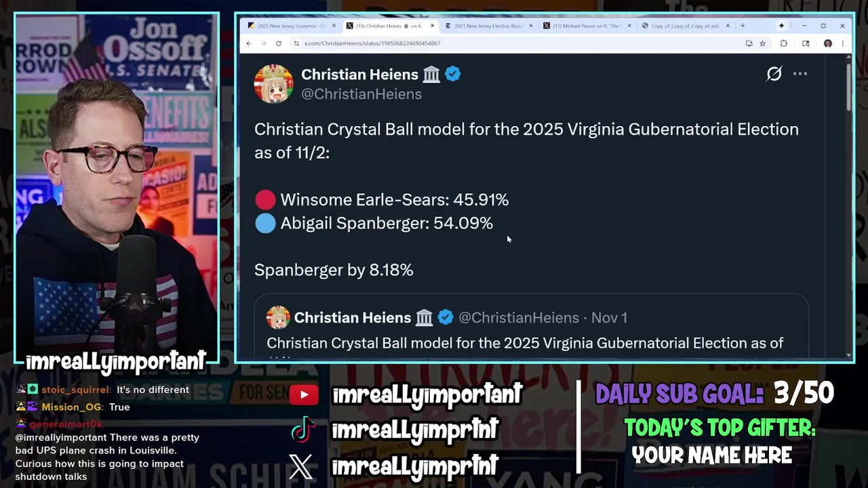Reload the page with the refresh icon

(x=278, y=43)
